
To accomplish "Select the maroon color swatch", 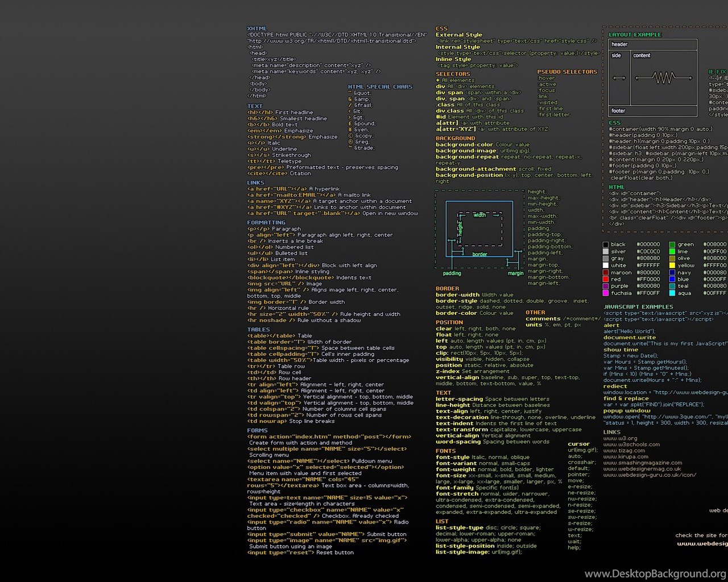I will (606, 272).
